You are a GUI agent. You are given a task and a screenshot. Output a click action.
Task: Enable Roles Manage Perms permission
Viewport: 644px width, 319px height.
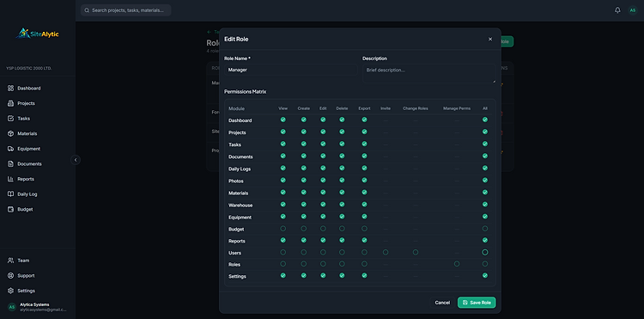click(x=457, y=264)
